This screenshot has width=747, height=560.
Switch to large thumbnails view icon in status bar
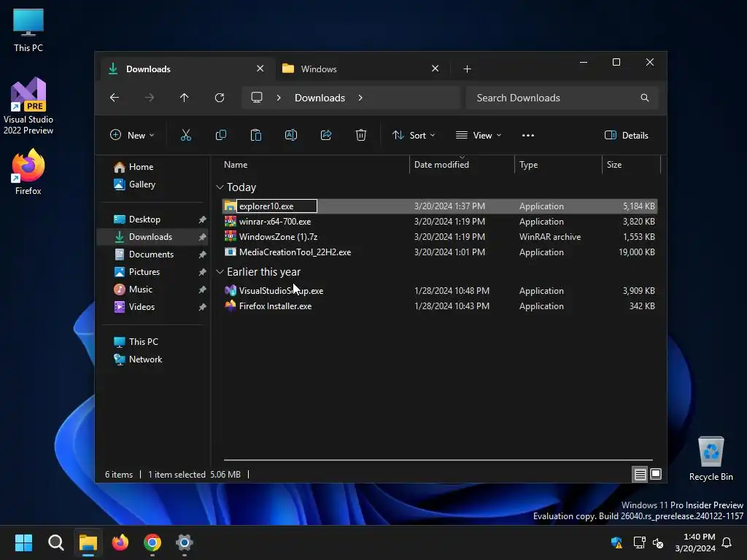(656, 474)
